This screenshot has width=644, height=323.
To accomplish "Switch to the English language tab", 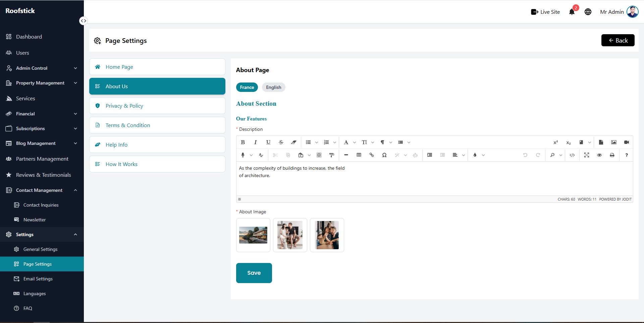I will pyautogui.click(x=274, y=87).
